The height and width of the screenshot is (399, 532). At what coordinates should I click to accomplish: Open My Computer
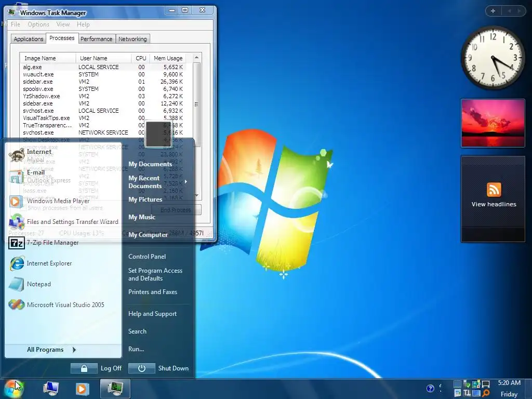[148, 235]
